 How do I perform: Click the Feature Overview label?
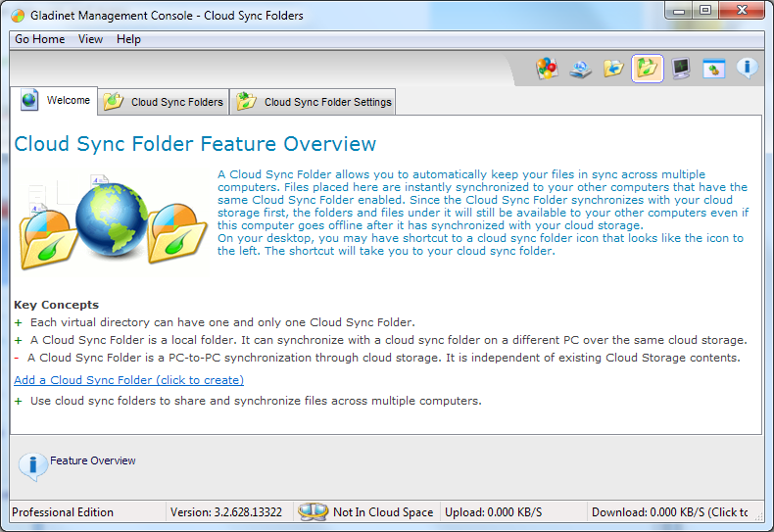[93, 460]
